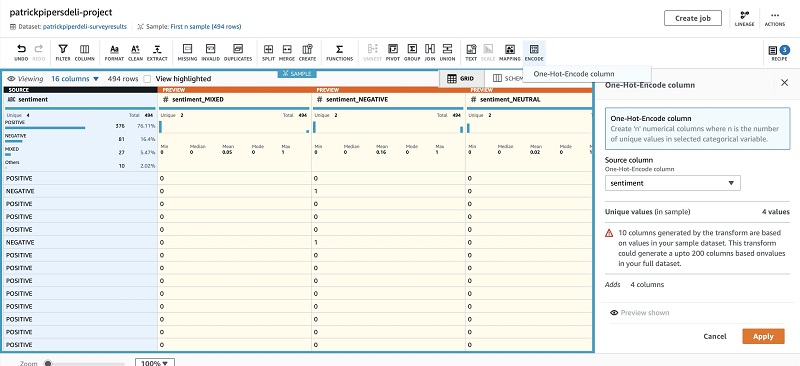Click the Apply button

coord(763,336)
